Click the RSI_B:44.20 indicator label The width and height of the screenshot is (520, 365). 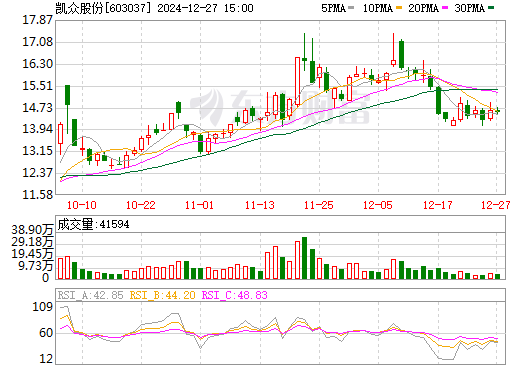tap(162, 295)
